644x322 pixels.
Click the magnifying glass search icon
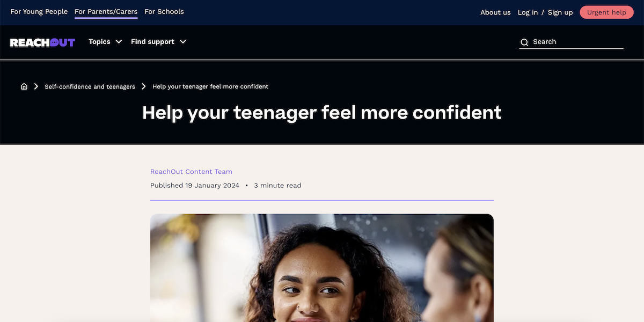tap(524, 42)
